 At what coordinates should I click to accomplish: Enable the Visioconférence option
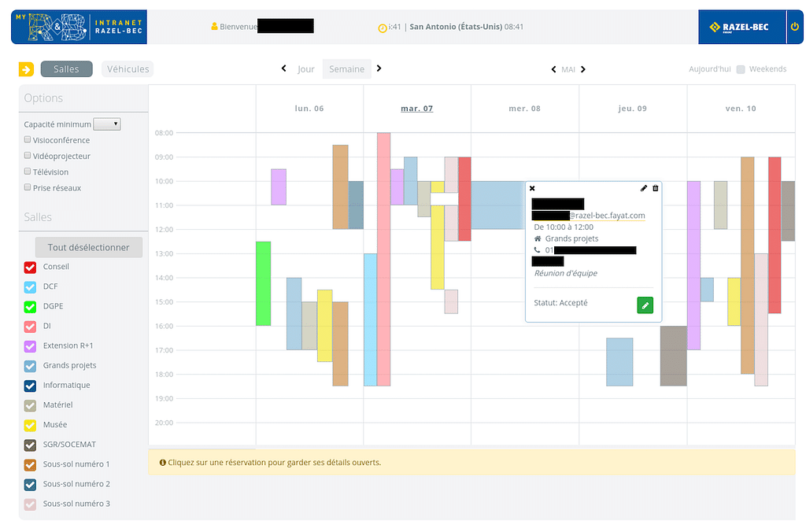28,140
